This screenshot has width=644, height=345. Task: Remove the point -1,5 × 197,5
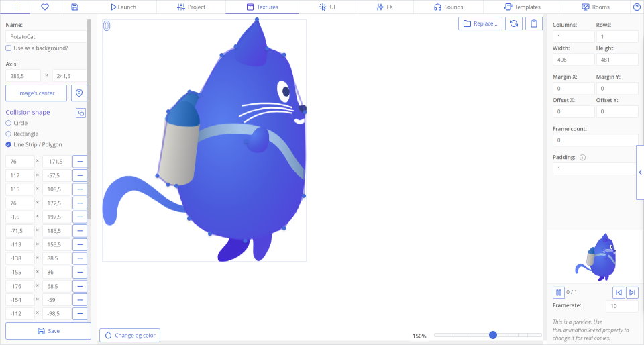click(80, 217)
